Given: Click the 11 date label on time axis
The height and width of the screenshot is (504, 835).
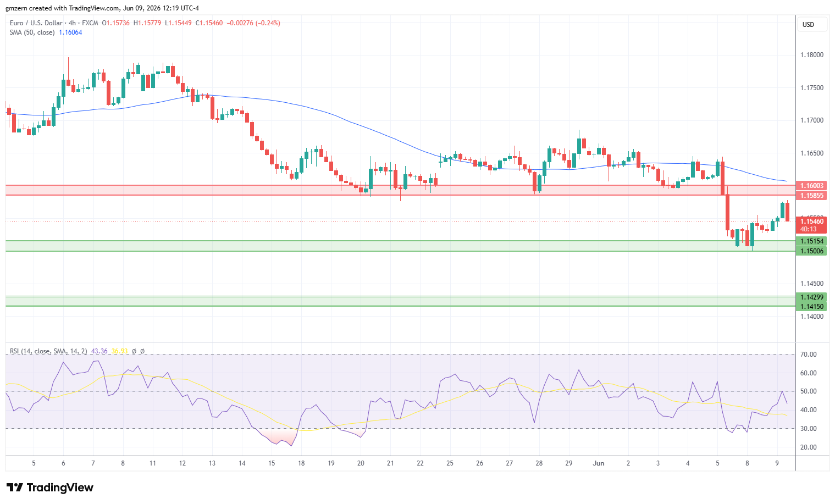Looking at the screenshot, I should pos(153,463).
